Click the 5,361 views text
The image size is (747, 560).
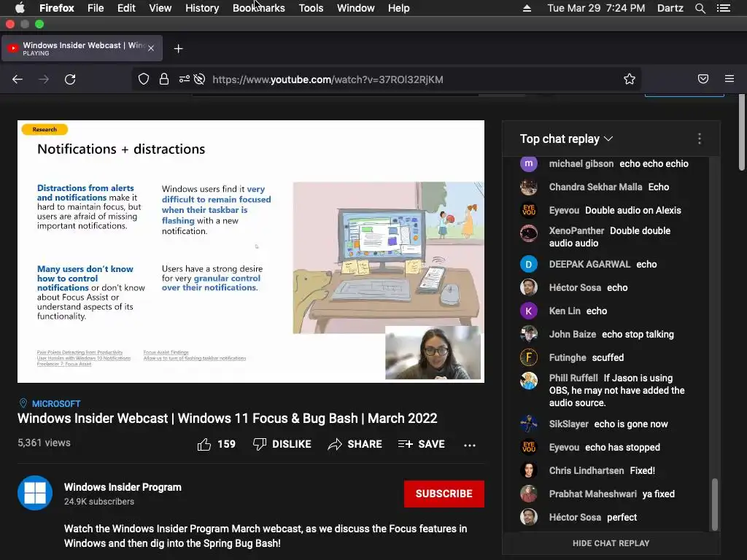44,443
